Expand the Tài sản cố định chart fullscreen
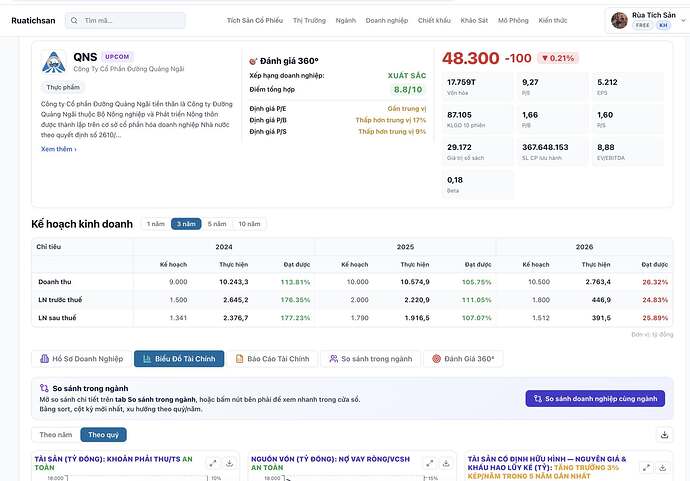This screenshot has height=481, width=690. tap(646, 467)
